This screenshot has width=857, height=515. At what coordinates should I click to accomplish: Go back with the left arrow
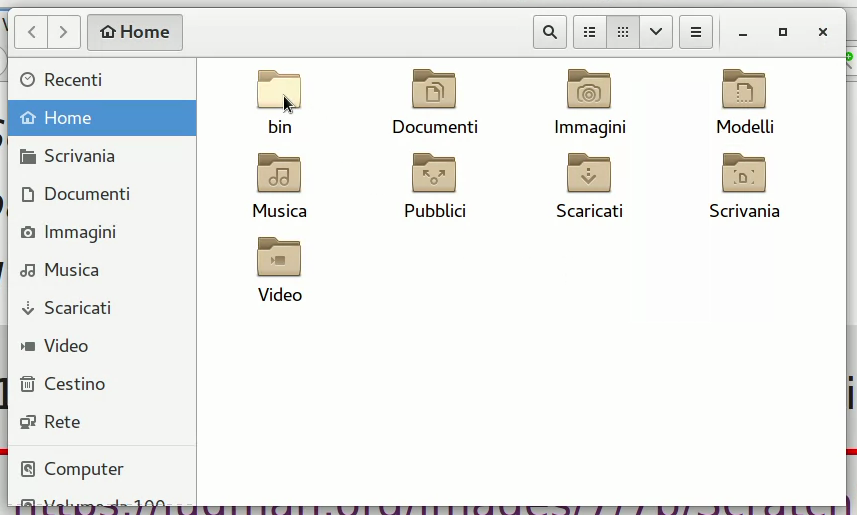[x=31, y=32]
